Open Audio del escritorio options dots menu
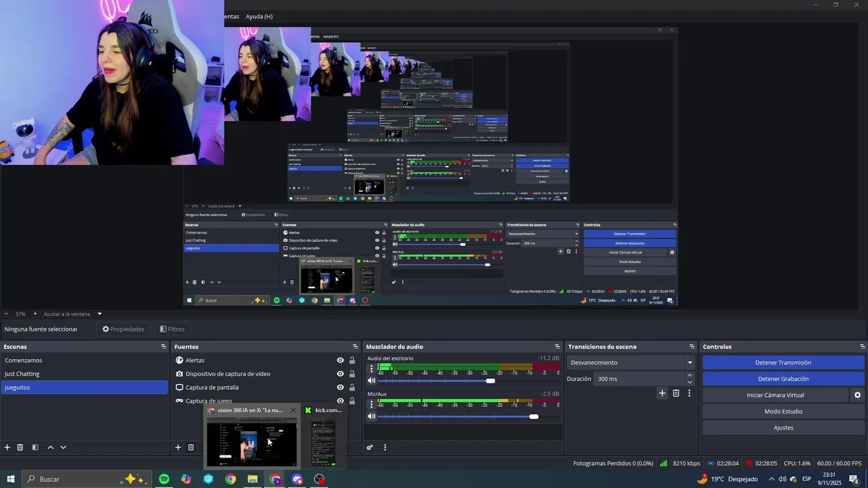This screenshot has height=488, width=868. [x=371, y=369]
